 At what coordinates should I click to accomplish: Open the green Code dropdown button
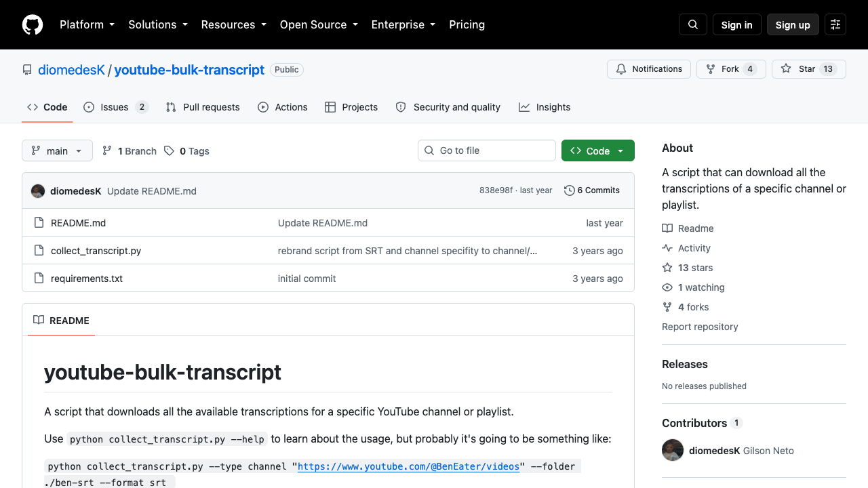(598, 150)
